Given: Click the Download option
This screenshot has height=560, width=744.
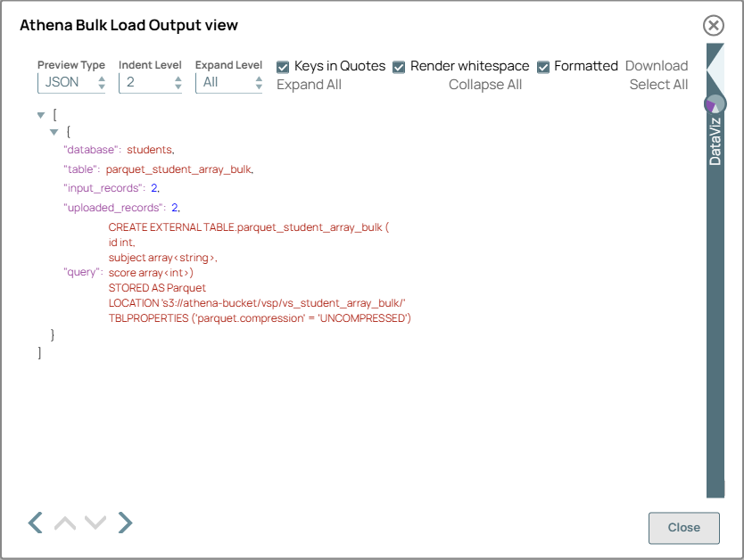Looking at the screenshot, I should [657, 65].
